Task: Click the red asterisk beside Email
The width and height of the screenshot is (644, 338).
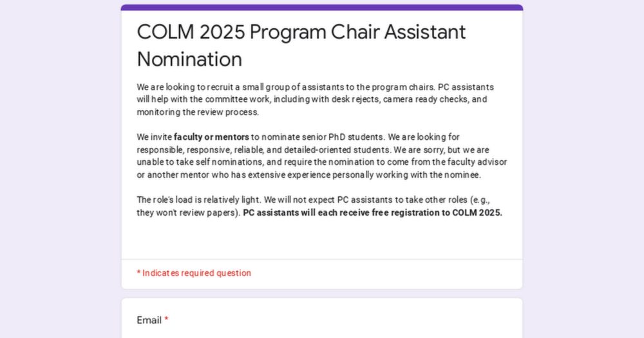Action: [x=166, y=319]
